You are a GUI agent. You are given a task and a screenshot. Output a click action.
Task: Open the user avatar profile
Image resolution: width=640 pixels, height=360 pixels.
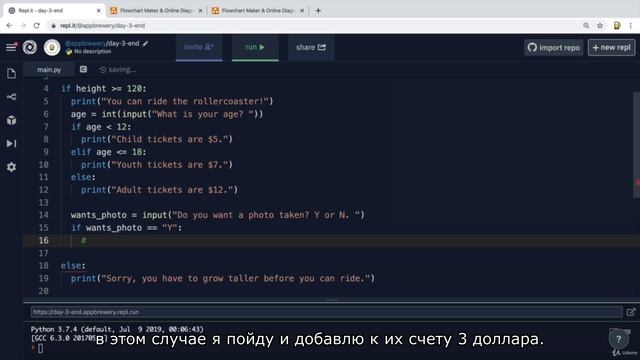tap(52, 47)
